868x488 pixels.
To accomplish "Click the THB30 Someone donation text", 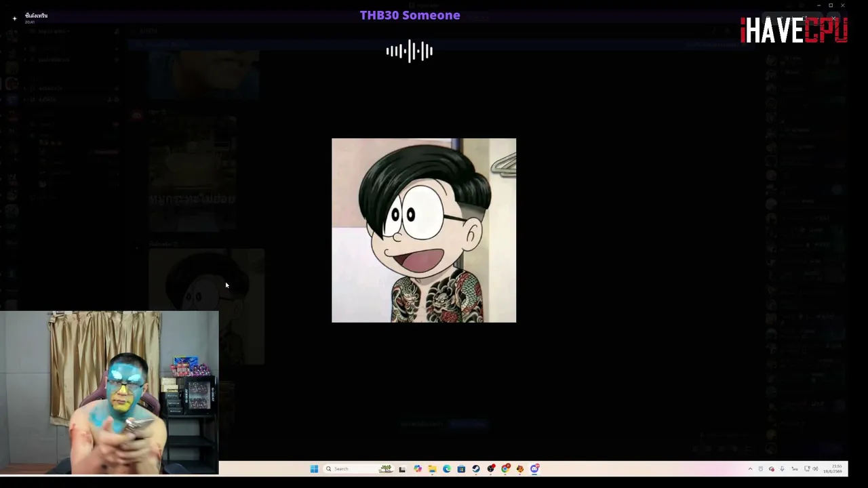I will coord(410,15).
